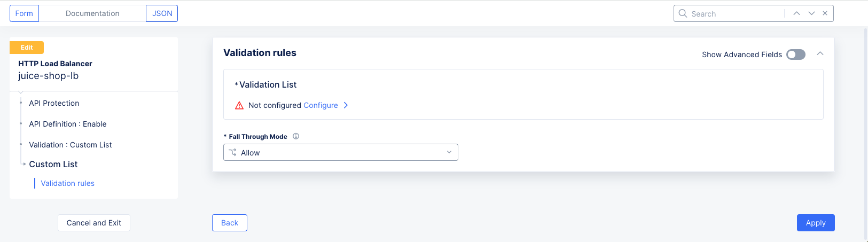
Task: Click the search magnifier icon
Action: tap(683, 13)
